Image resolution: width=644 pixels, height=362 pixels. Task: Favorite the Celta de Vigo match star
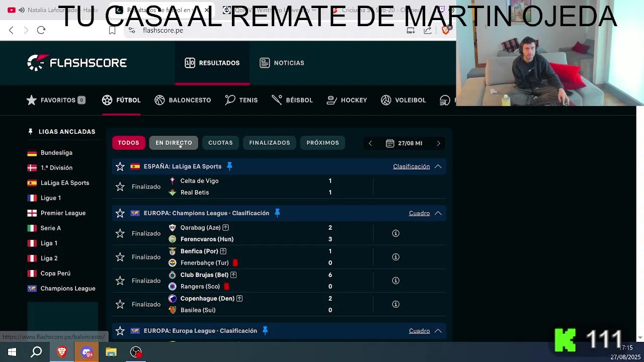(x=120, y=187)
